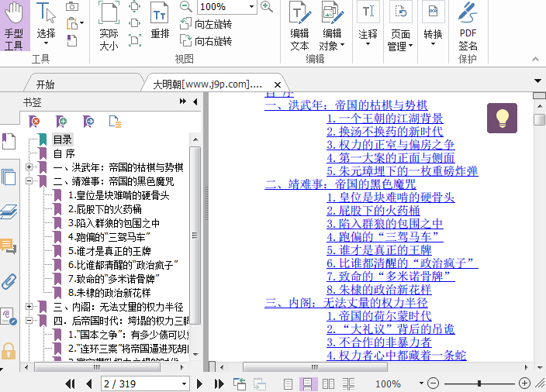Open the Comment (注释) menu
The image size is (546, 392).
click(368, 24)
